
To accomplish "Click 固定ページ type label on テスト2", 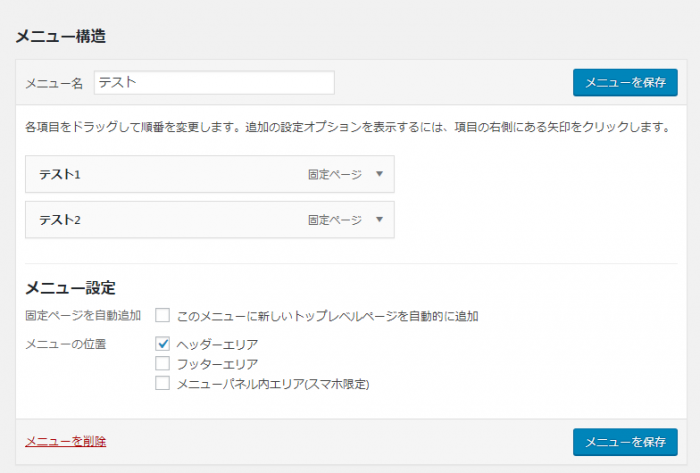I will [x=335, y=220].
